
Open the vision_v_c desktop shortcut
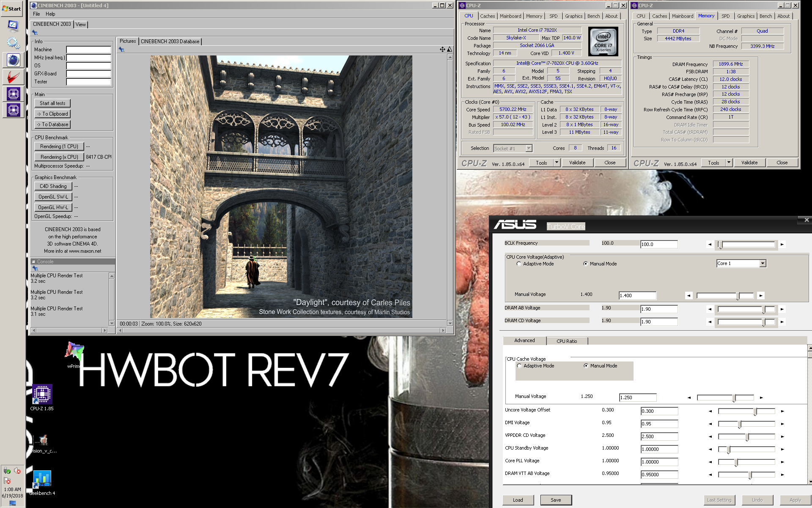(43, 444)
